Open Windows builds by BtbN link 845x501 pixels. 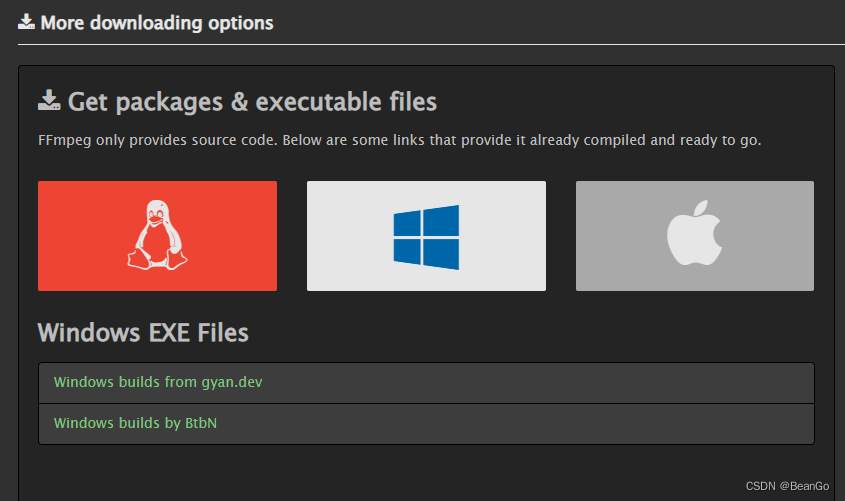pos(135,423)
